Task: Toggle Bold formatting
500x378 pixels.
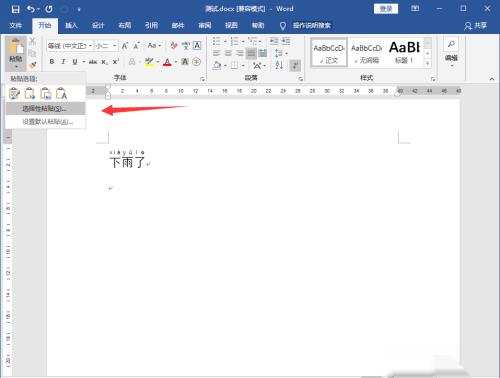Action: [x=52, y=62]
